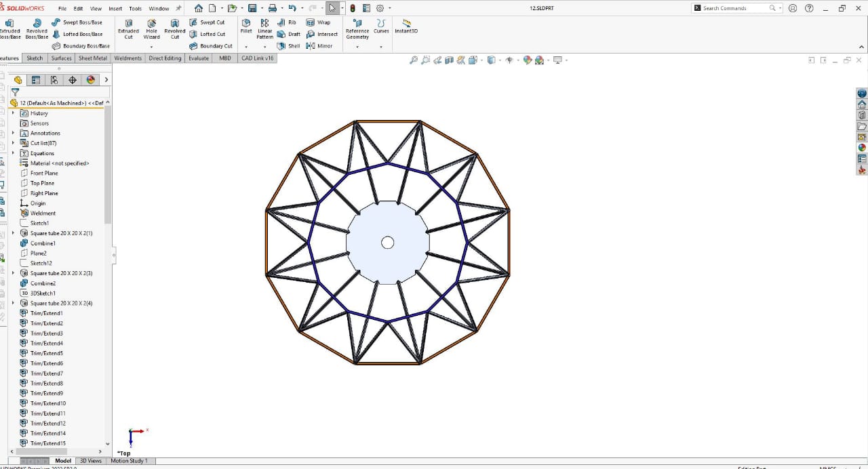Select the Mirror tool

(319, 46)
